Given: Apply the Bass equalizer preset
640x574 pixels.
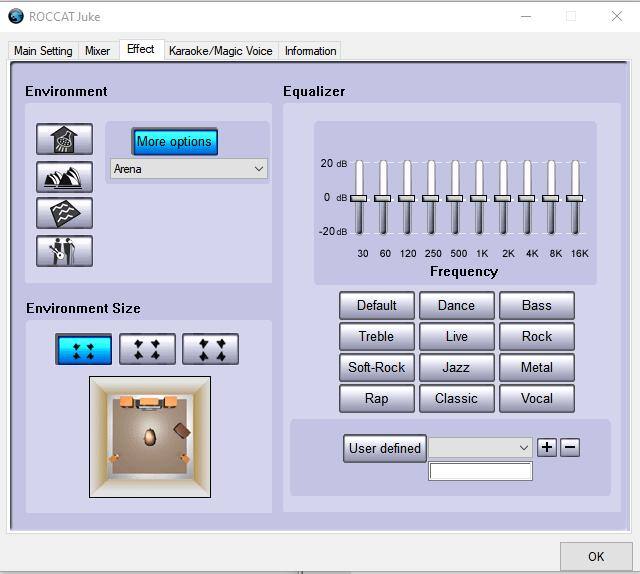Looking at the screenshot, I should click(536, 305).
